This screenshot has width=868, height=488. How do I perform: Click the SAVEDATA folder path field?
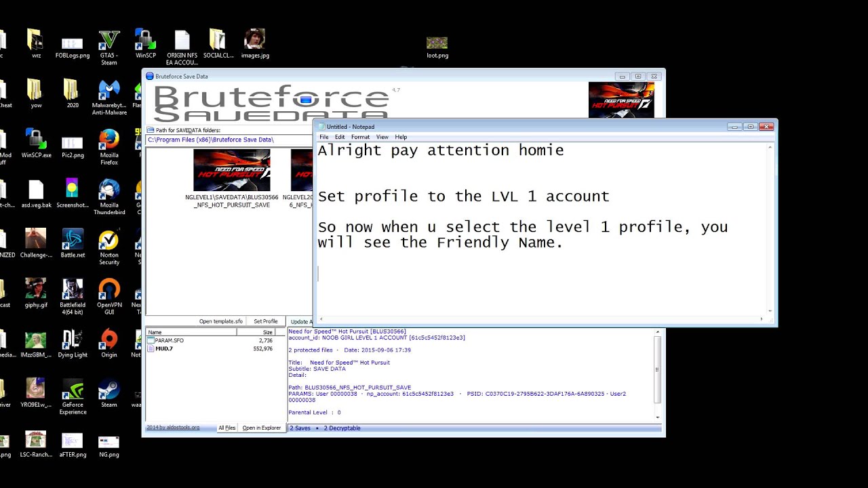click(x=229, y=140)
